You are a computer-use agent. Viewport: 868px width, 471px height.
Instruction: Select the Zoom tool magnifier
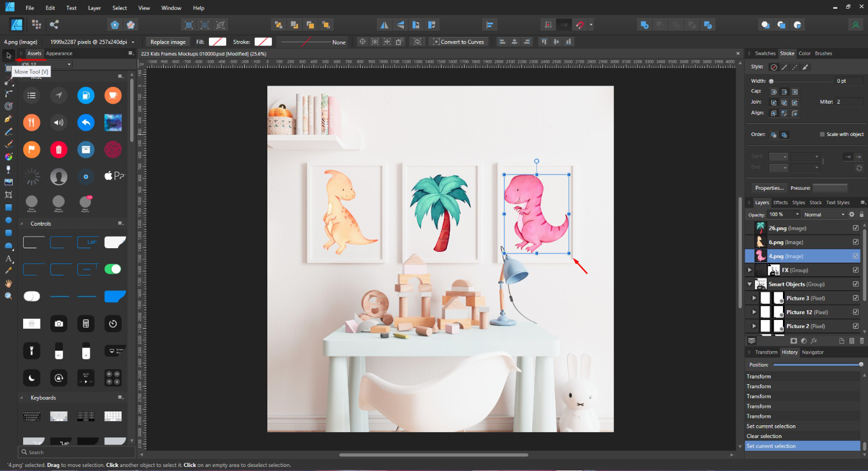pyautogui.click(x=8, y=296)
